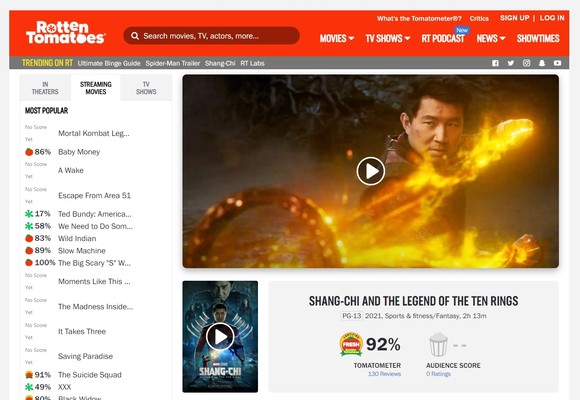Expand the Movies dropdown menu
580x400 pixels.
tap(337, 38)
